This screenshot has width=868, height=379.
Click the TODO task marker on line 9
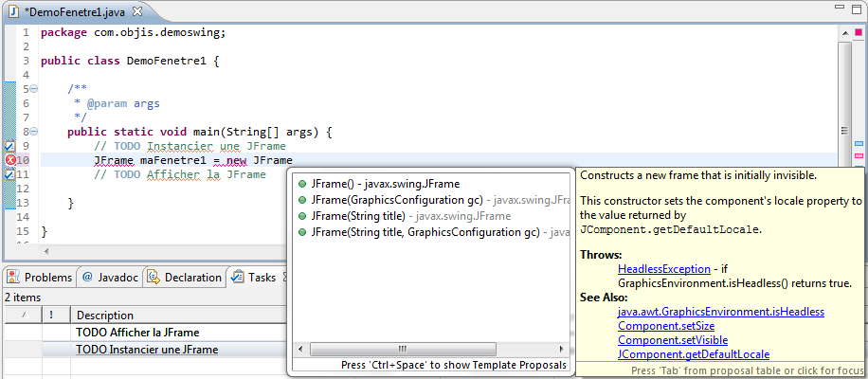click(x=10, y=146)
